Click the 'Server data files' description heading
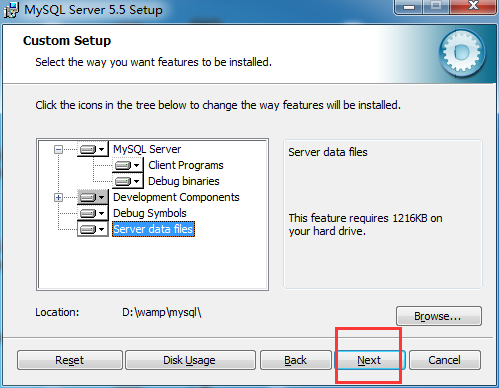The height and width of the screenshot is (388, 499). click(x=328, y=152)
